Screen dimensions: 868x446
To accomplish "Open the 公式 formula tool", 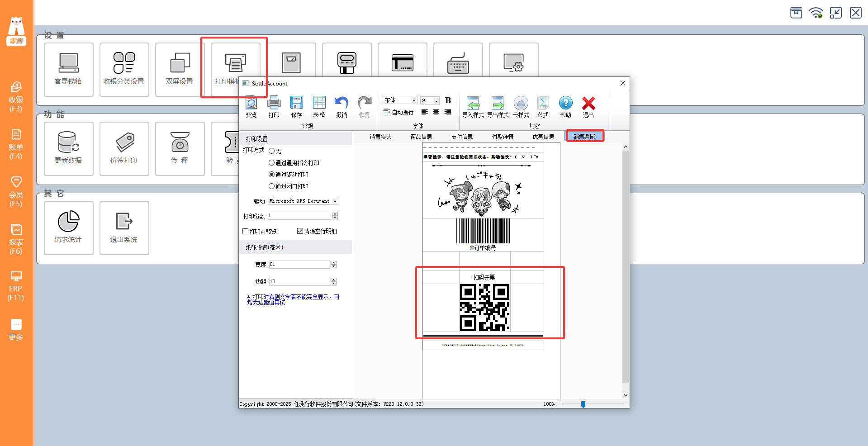I will [x=543, y=107].
